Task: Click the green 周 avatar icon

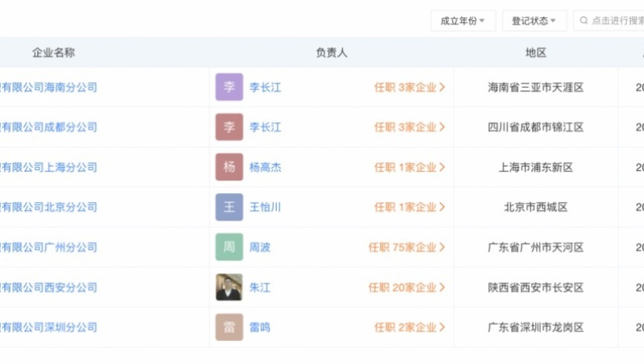Action: 229,247
